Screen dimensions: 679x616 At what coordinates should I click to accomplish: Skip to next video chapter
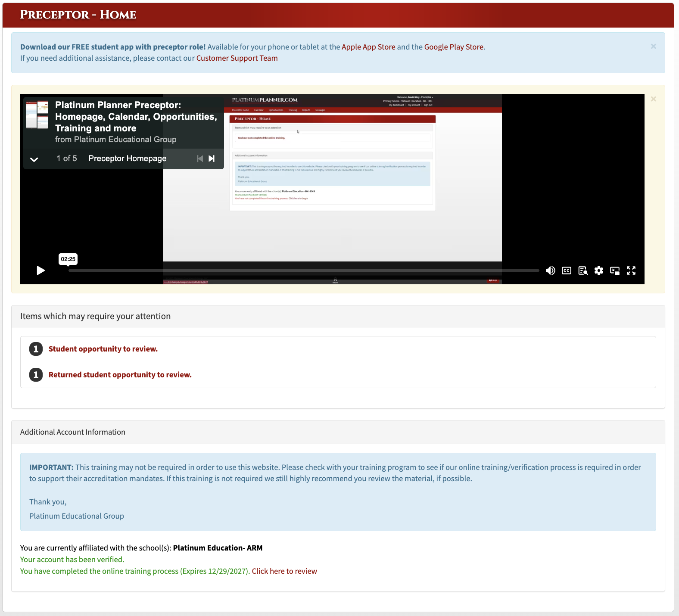(212, 159)
